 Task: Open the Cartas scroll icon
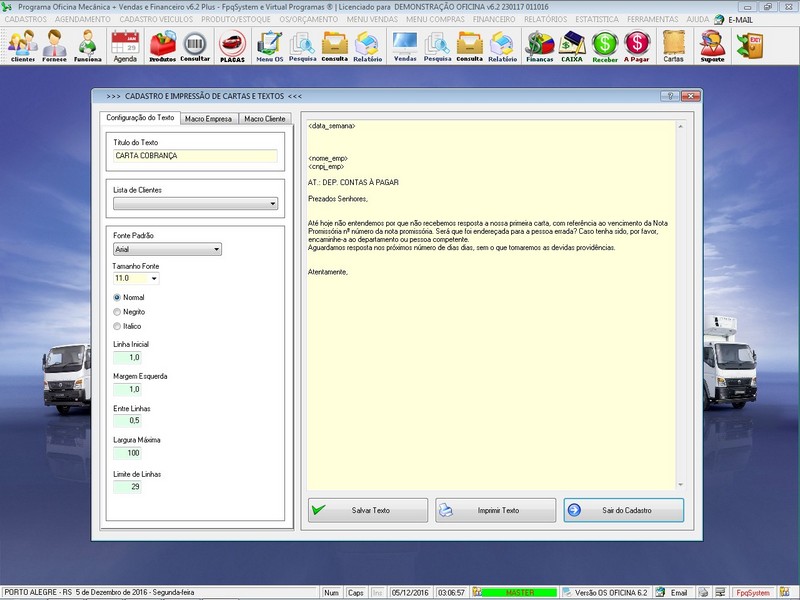(x=673, y=46)
